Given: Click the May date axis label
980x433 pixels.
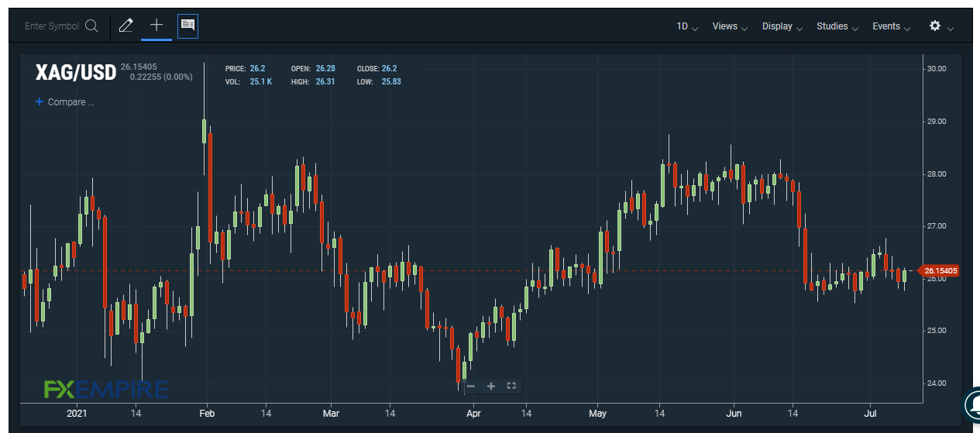Looking at the screenshot, I should 597,414.
